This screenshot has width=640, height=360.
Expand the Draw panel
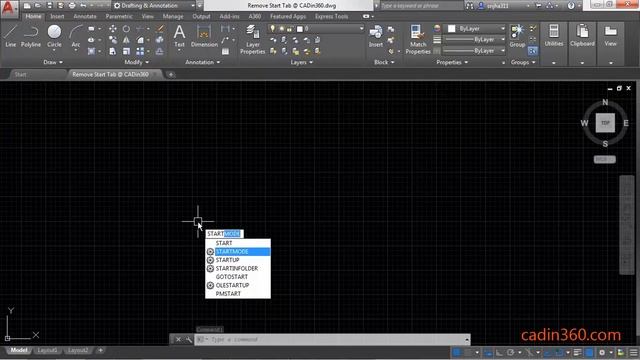53,62
